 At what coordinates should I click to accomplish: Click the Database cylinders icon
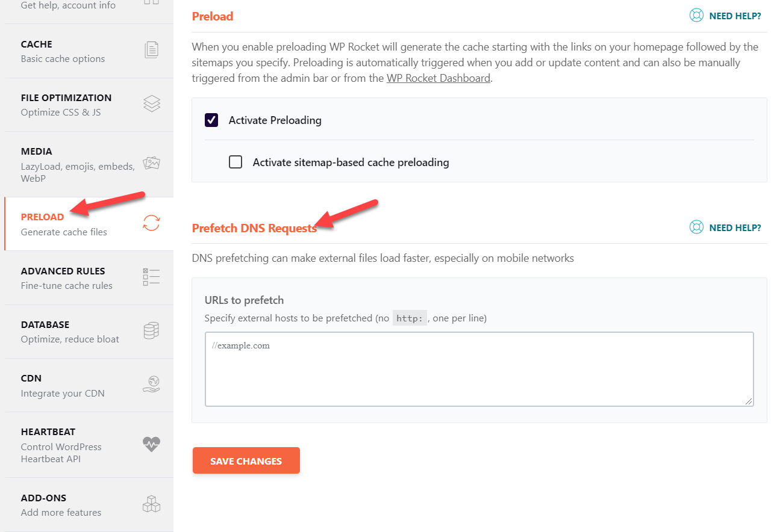tap(151, 330)
